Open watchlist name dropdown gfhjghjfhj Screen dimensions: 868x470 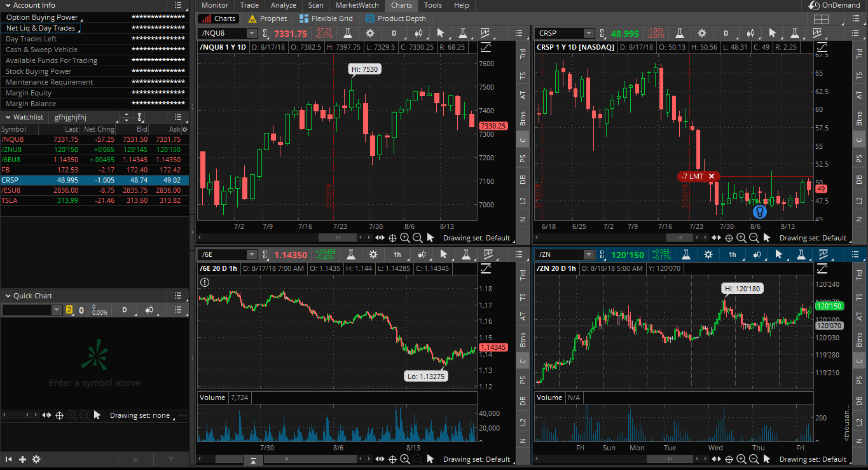click(x=85, y=117)
